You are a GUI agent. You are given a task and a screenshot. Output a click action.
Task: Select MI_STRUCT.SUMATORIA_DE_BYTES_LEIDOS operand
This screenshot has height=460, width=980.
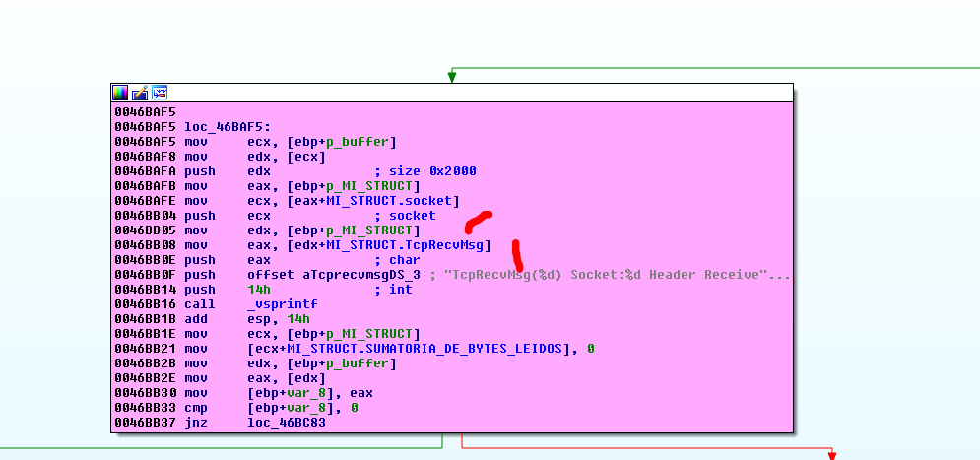tap(425, 349)
